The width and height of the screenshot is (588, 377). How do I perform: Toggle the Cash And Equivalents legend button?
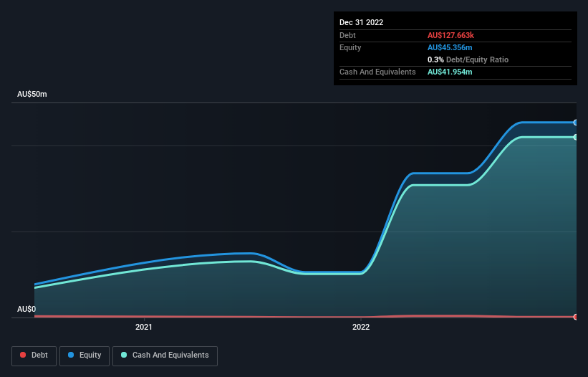pos(165,355)
